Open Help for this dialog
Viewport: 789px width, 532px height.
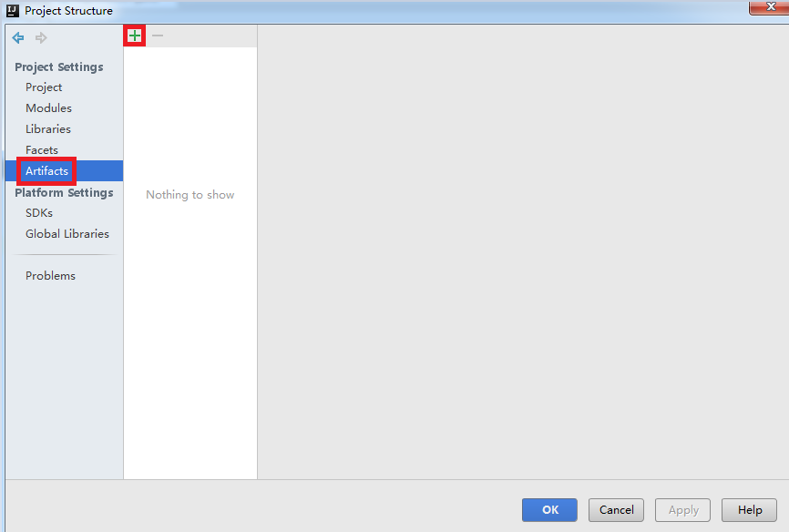(749, 510)
